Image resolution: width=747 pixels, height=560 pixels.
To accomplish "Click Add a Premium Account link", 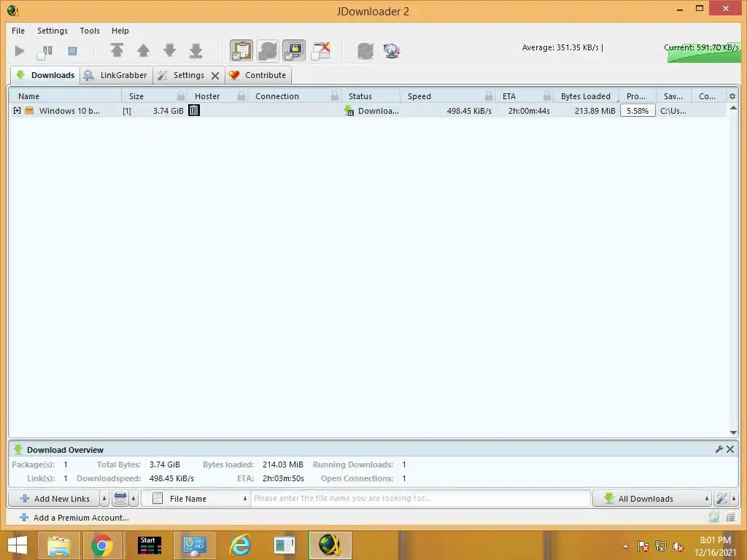I will click(74, 518).
